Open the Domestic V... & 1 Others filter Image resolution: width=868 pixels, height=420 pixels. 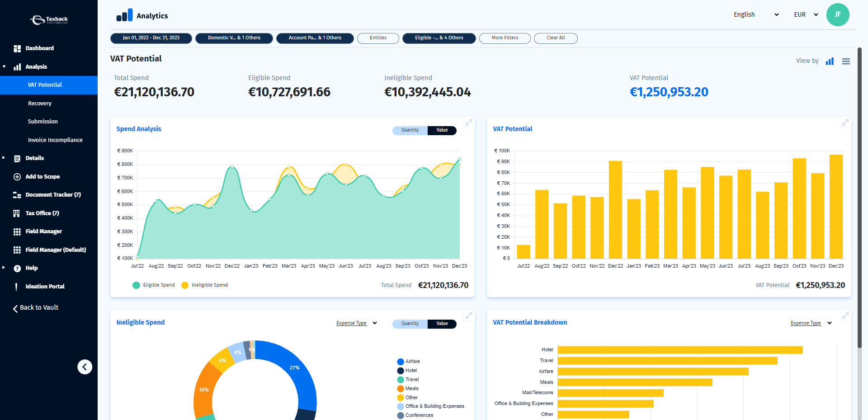[x=234, y=38]
